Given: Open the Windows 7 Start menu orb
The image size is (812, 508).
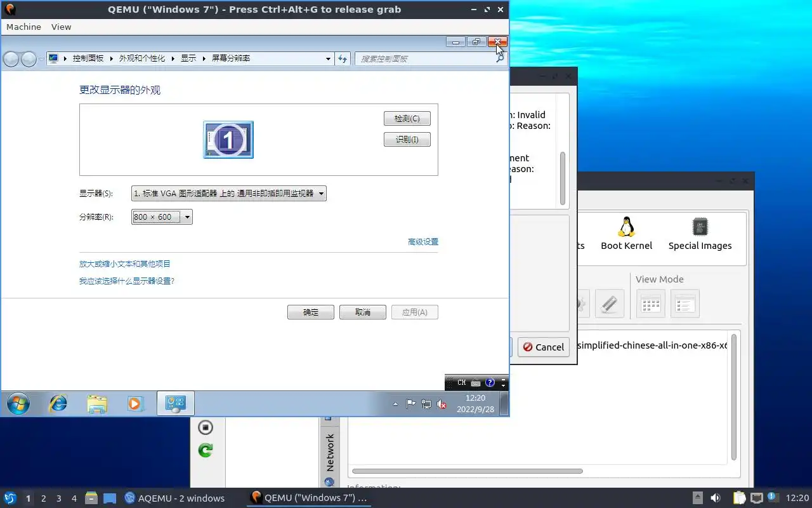Looking at the screenshot, I should (x=18, y=403).
